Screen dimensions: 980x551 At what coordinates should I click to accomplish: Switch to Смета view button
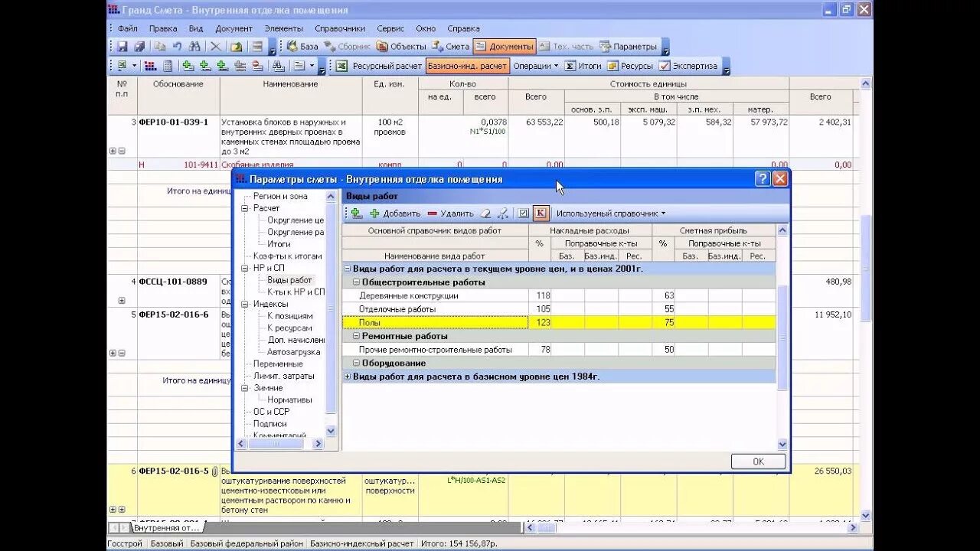click(450, 47)
